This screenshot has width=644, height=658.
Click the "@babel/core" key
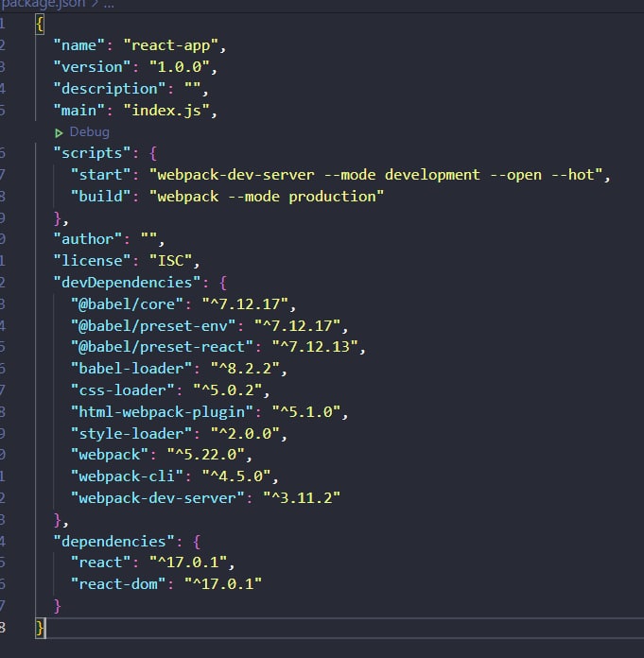tap(128, 303)
